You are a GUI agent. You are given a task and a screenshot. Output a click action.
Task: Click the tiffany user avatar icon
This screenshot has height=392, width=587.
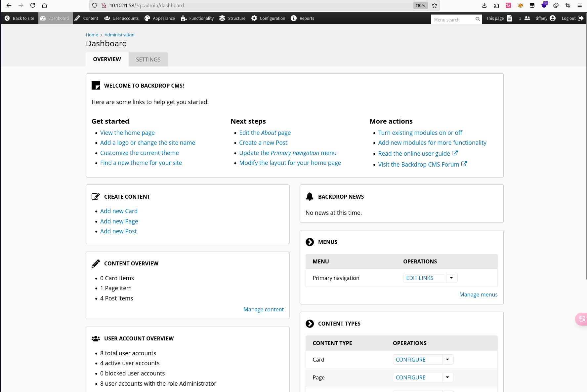pos(553,18)
